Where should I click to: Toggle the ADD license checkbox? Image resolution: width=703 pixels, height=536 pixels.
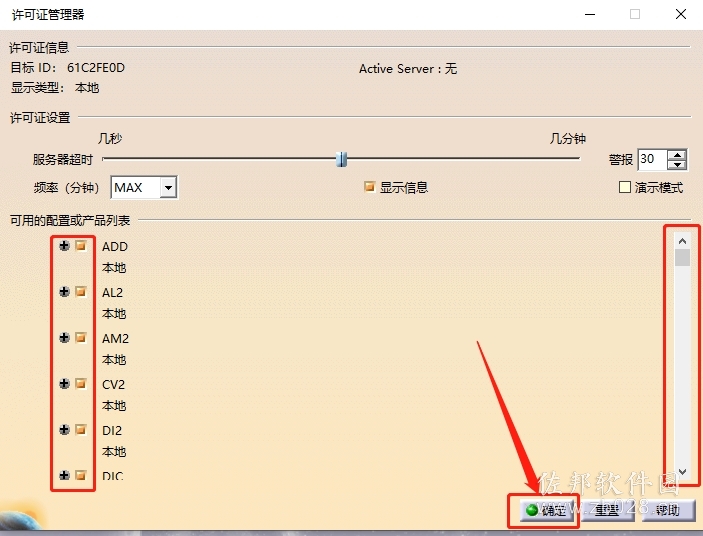click(x=81, y=246)
